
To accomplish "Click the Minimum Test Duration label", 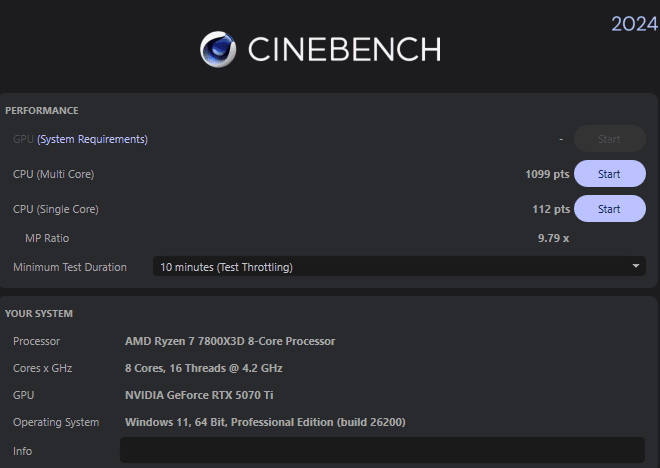I will pos(70,267).
